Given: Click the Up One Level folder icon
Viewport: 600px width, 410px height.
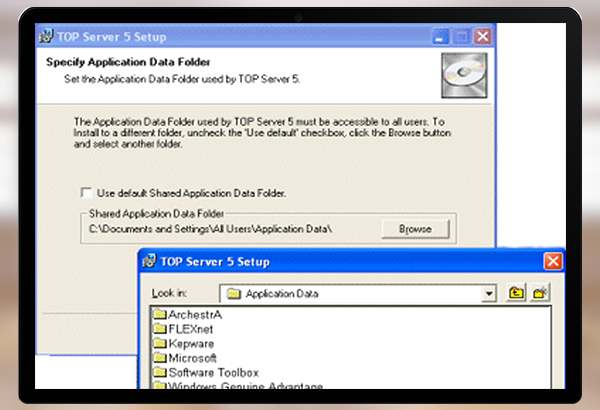Looking at the screenshot, I should coord(517,293).
